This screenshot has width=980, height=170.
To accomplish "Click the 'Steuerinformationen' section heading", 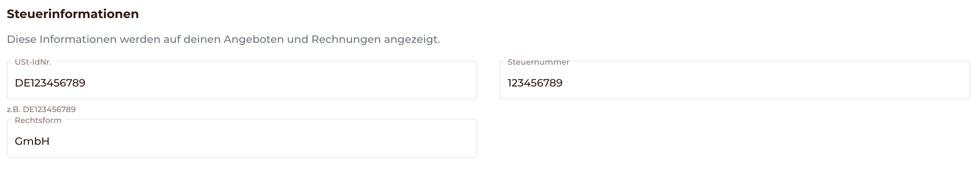I will pos(73,14).
